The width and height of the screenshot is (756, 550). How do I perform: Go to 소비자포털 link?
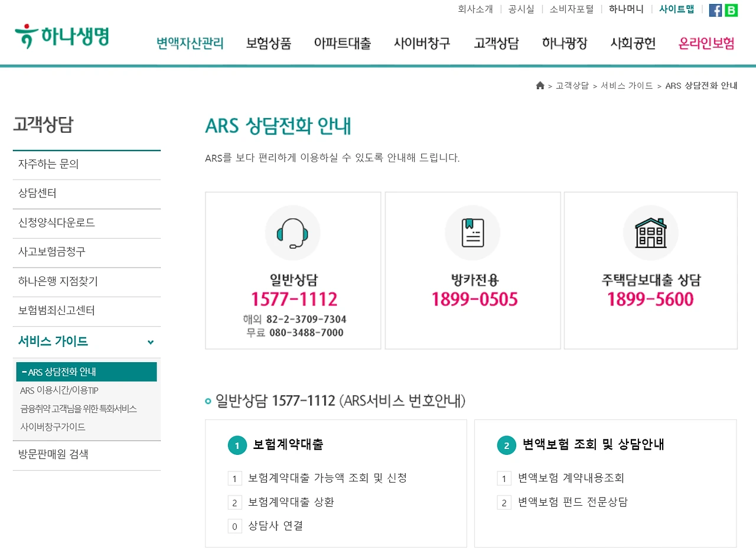(x=572, y=9)
